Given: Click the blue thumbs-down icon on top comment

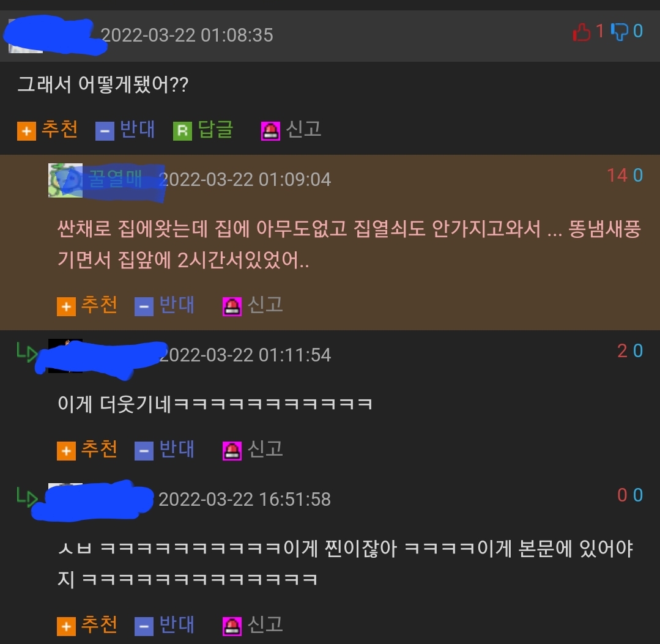Looking at the screenshot, I should [x=620, y=32].
